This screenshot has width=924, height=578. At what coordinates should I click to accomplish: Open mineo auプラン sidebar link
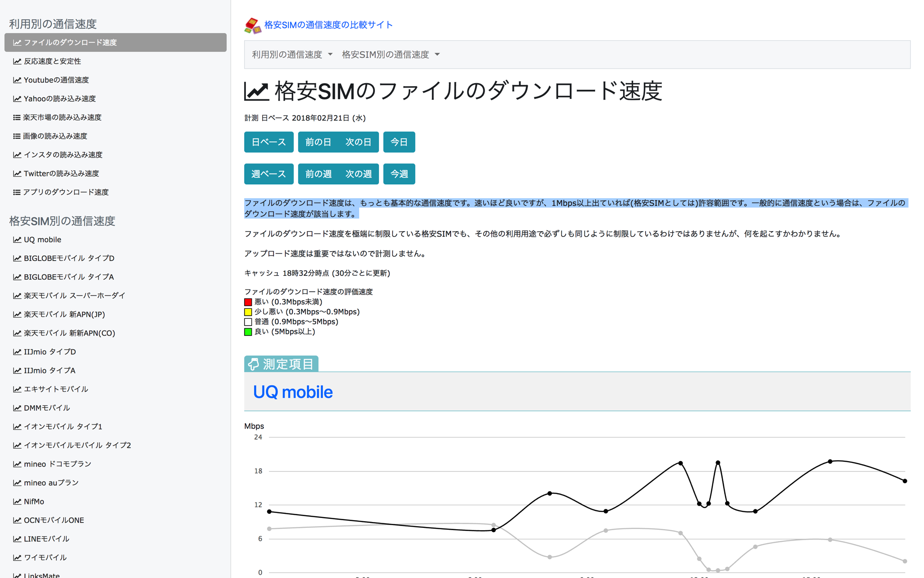(51, 483)
